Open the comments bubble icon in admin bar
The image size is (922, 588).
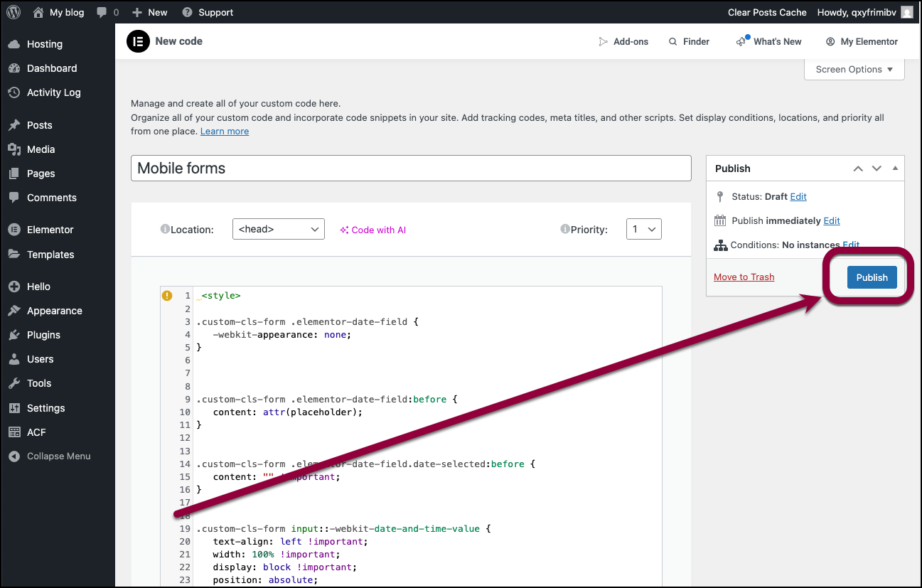coord(102,12)
